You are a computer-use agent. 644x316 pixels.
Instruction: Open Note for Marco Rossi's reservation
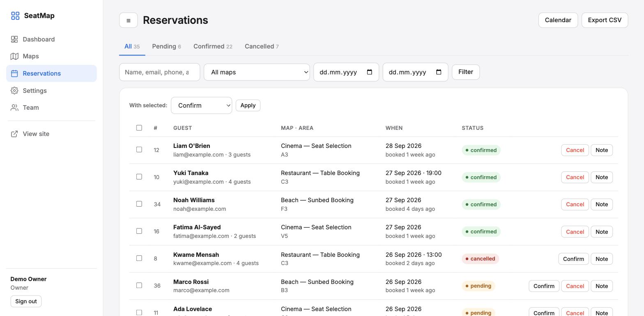pyautogui.click(x=602, y=286)
